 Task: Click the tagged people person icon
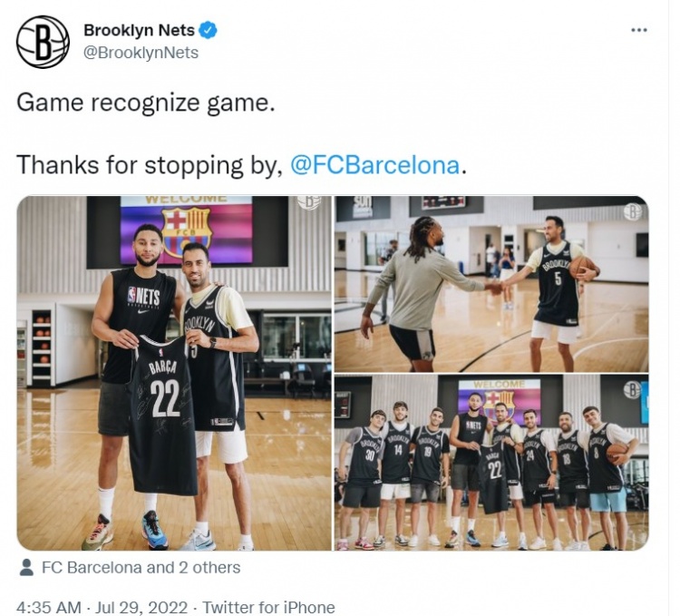click(x=27, y=567)
